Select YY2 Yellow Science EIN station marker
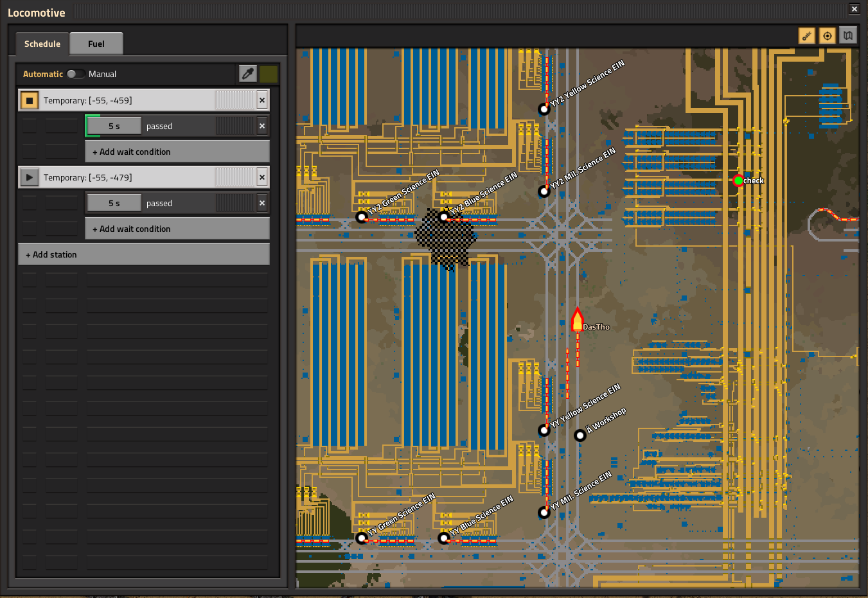The width and height of the screenshot is (868, 598). (544, 109)
